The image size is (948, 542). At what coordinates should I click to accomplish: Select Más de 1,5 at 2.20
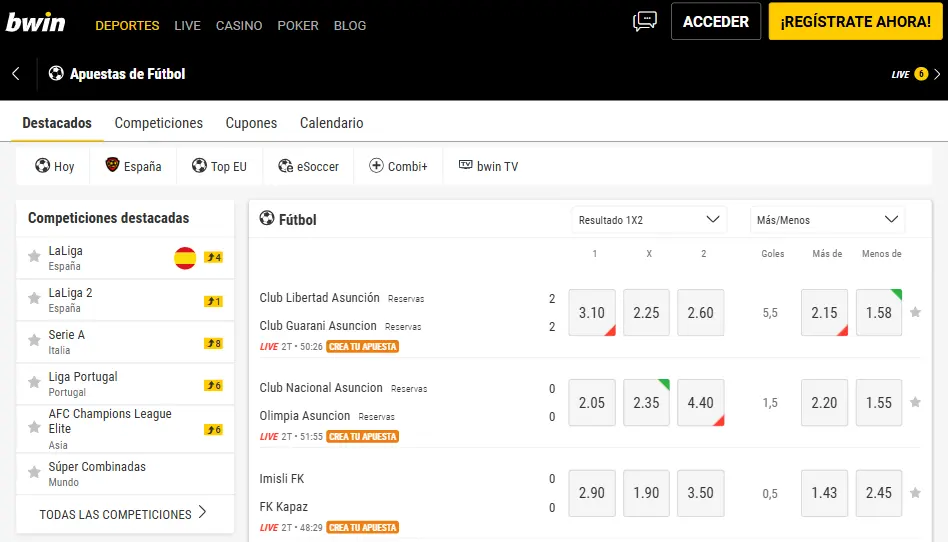pyautogui.click(x=824, y=402)
